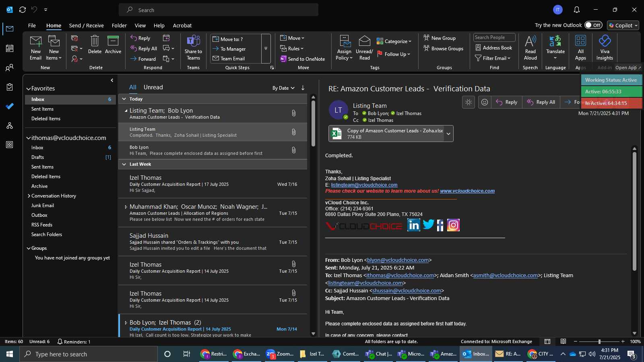The height and width of the screenshot is (362, 644).
Task: Open the Acrobat tab
Action: (182, 25)
